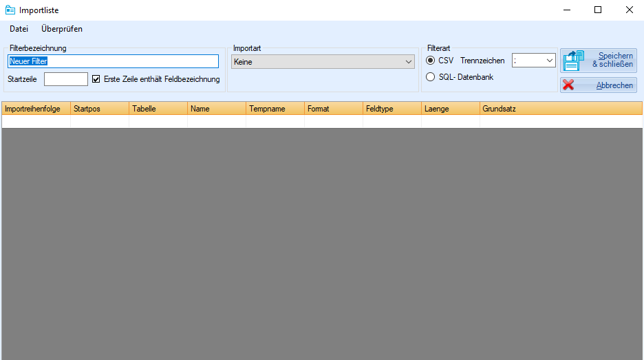This screenshot has width=644, height=360.
Task: Open the Datei menu
Action: point(19,29)
